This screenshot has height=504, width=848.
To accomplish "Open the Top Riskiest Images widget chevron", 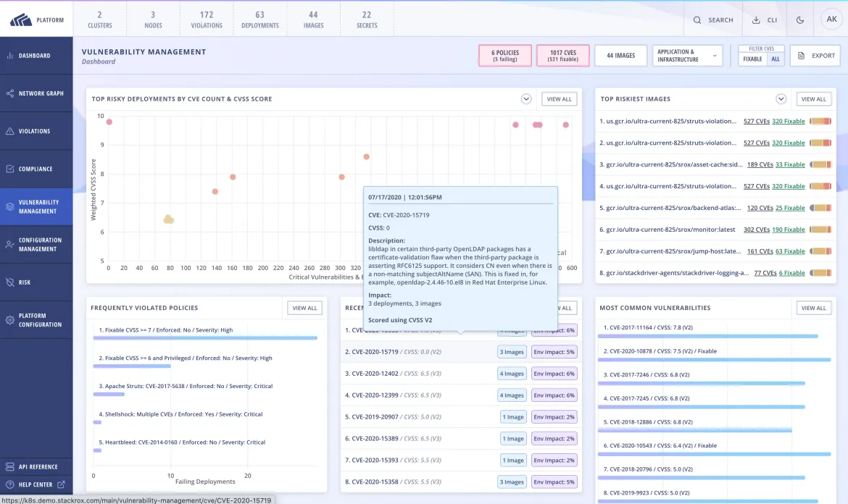I will [x=781, y=98].
